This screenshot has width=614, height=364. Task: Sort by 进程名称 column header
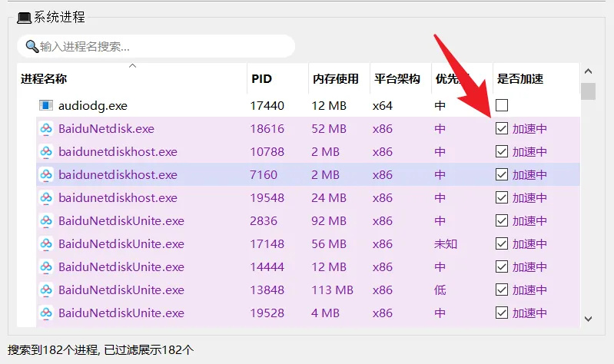(x=132, y=78)
